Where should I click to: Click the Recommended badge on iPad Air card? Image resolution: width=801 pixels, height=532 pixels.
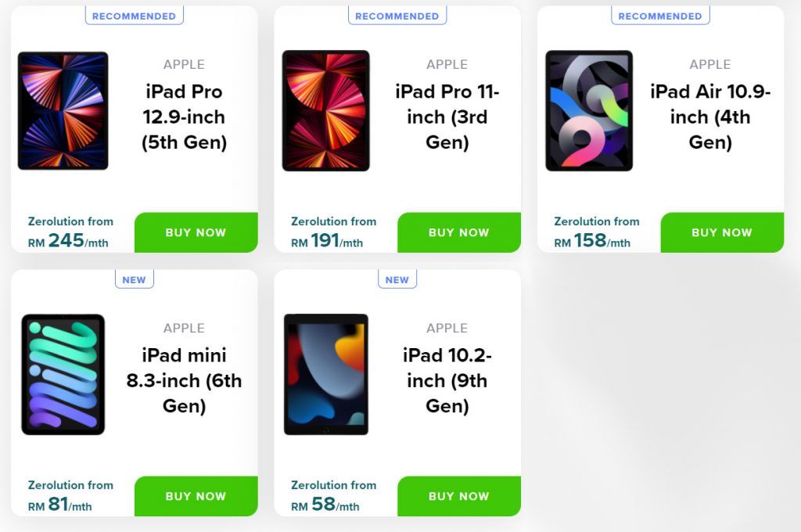[x=660, y=16]
